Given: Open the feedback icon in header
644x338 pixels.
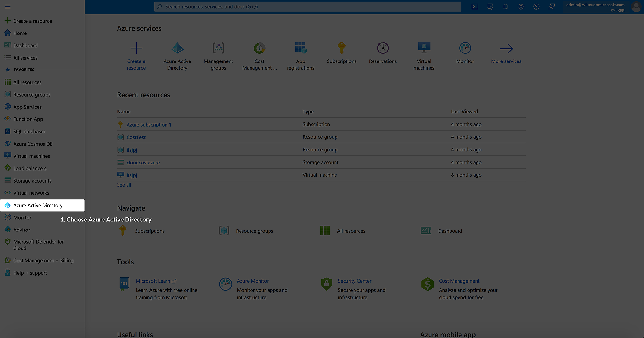Looking at the screenshot, I should click(x=552, y=7).
